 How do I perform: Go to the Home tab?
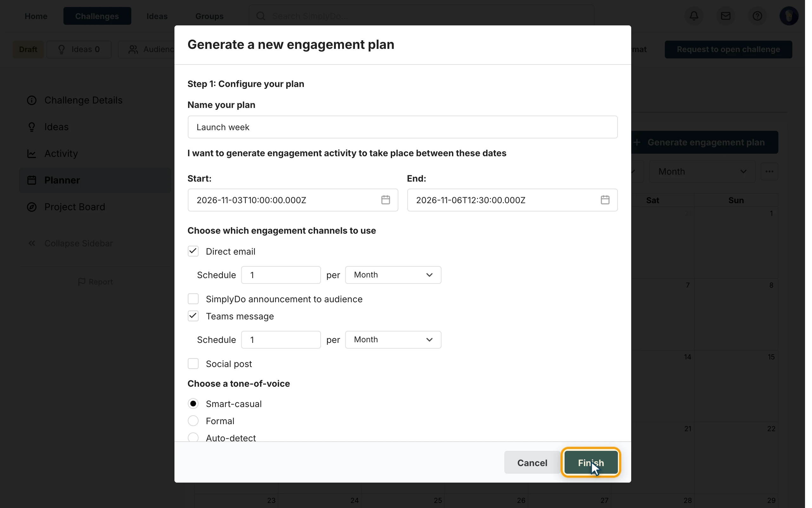[36, 16]
